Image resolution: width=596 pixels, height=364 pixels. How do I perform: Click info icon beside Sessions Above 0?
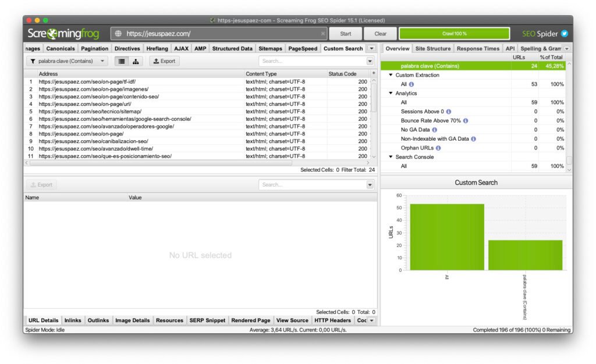449,112
